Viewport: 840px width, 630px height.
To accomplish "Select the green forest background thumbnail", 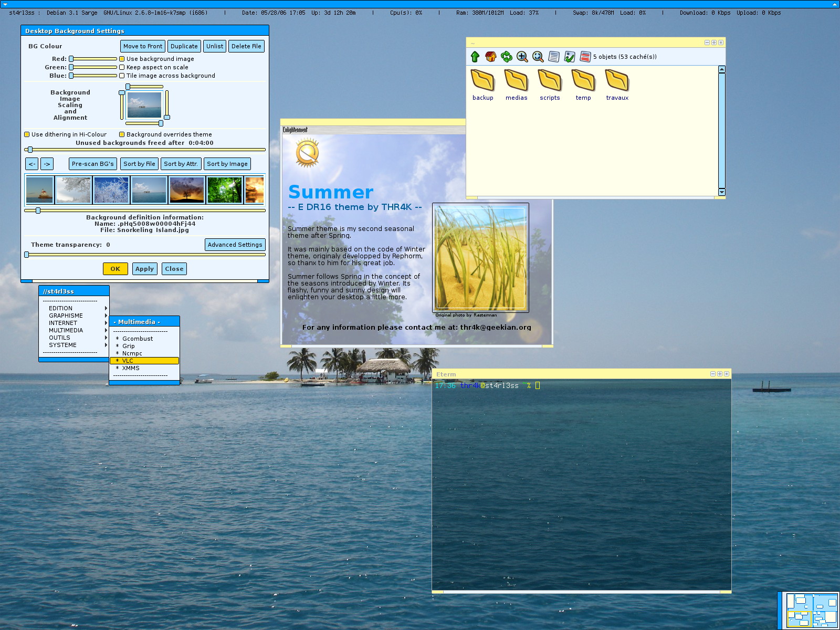I will 224,190.
